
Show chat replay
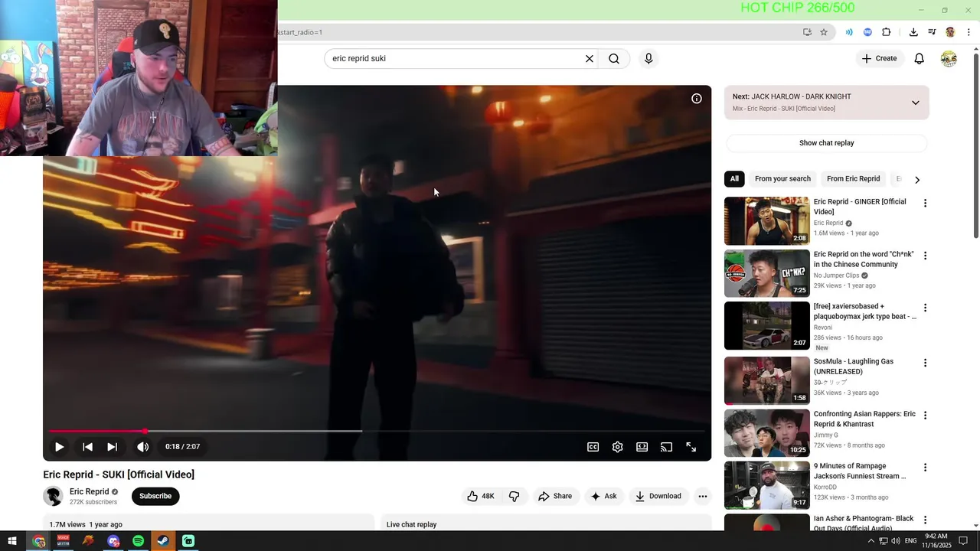coord(827,143)
